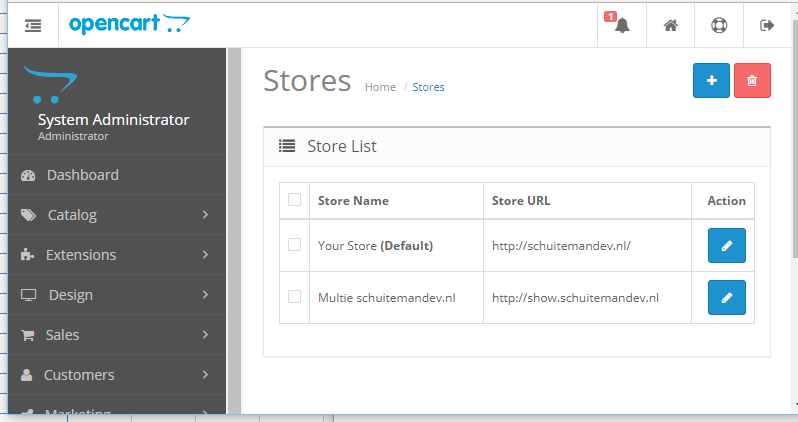Open the Catalog menu item

click(117, 215)
